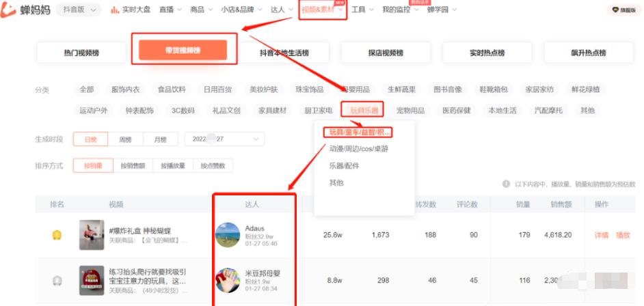Click the silver second-place rank medal
The image size is (644, 306).
(57, 280)
